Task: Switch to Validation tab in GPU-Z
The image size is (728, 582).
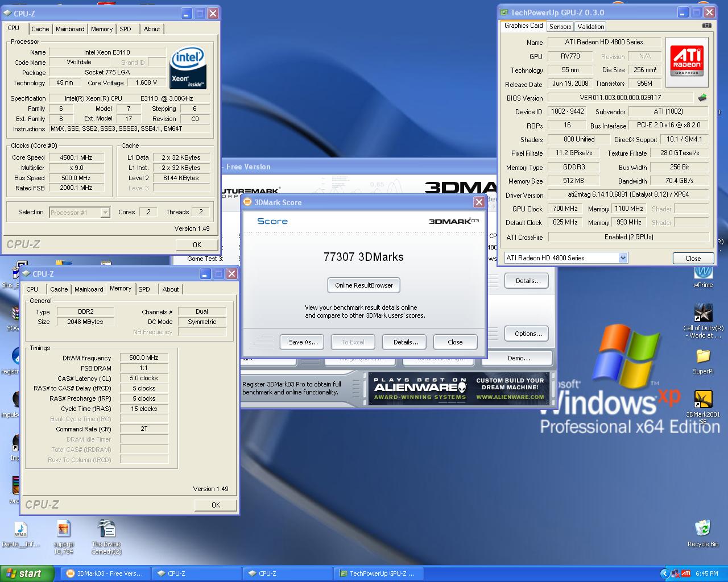Action: (x=591, y=27)
